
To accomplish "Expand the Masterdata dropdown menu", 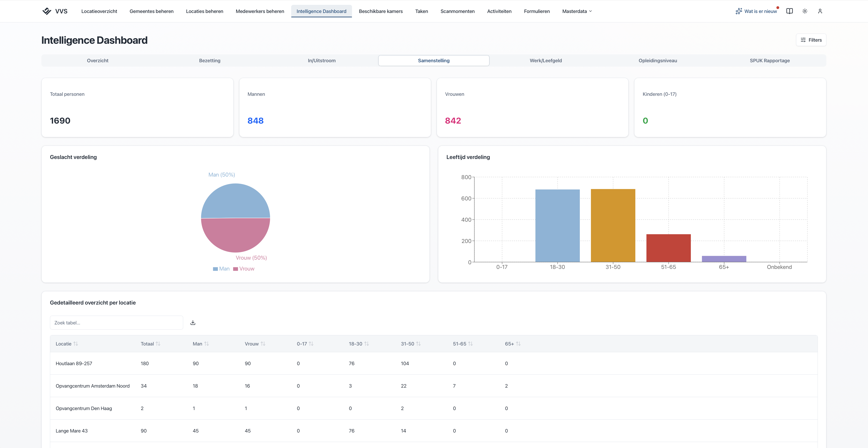I will (x=577, y=11).
